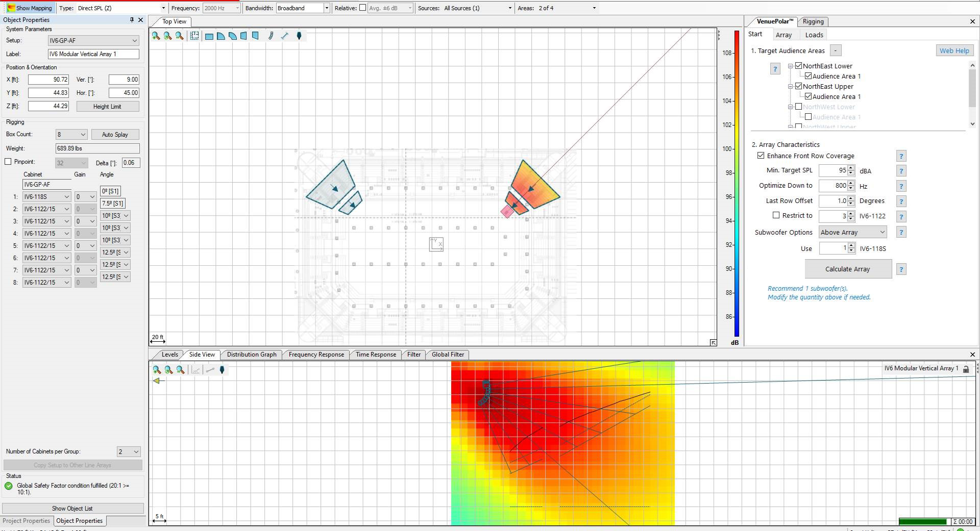Click the Auto Splay button
Viewport: 980px width, 531px height.
click(x=115, y=134)
